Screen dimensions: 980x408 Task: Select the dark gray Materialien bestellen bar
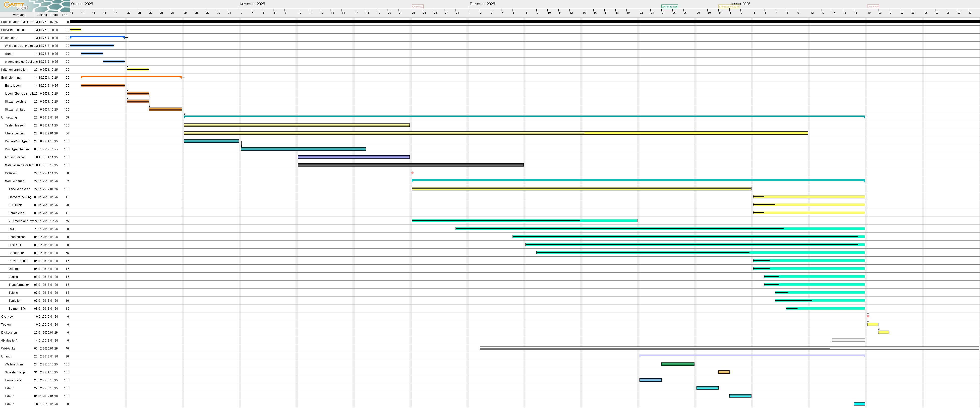tap(410, 165)
